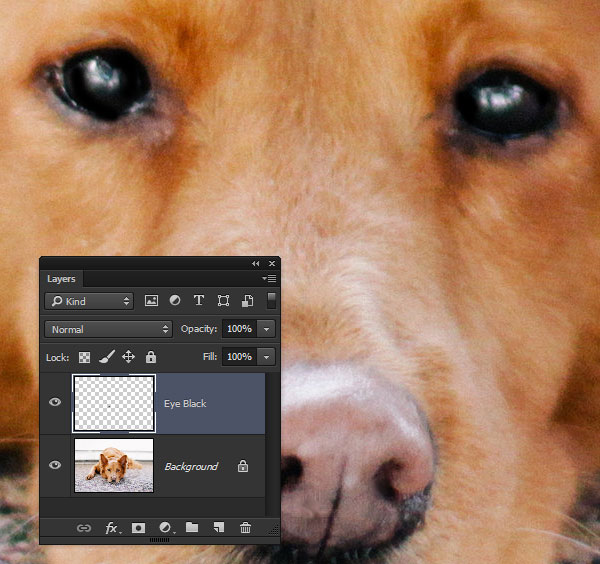The height and width of the screenshot is (564, 600).
Task: Lock image pixels with brush icon
Action: 107,357
